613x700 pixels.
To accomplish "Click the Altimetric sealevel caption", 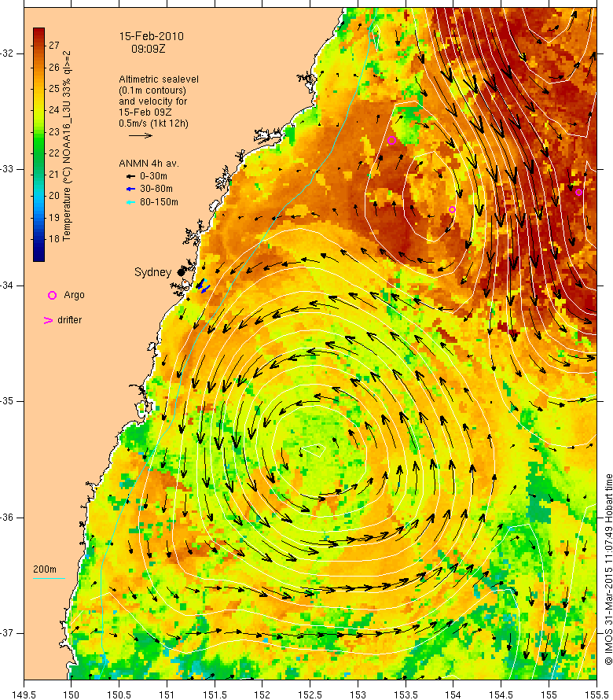I will click(x=159, y=79).
